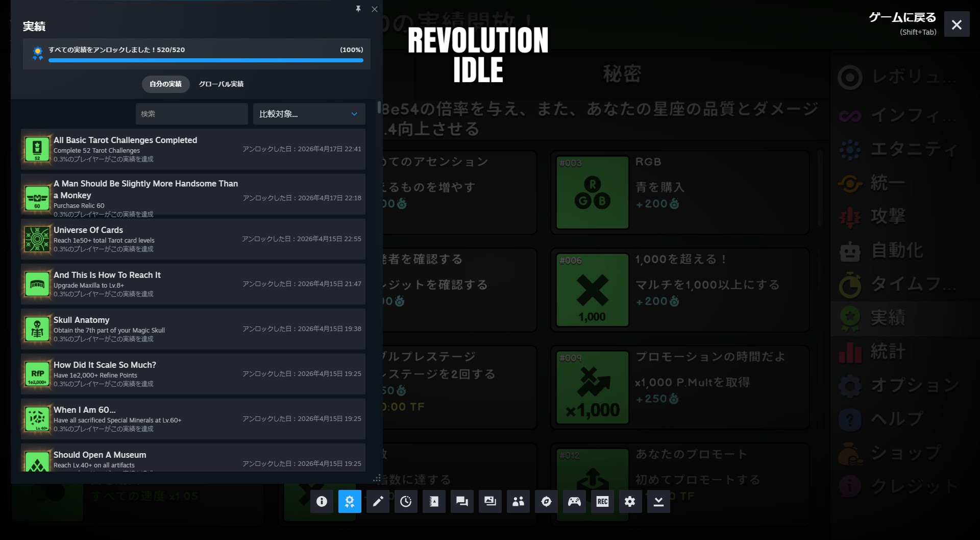Viewport: 980px width, 540px height.
Task: Open the friends list icon in overlay toolbar
Action: pyautogui.click(x=518, y=501)
